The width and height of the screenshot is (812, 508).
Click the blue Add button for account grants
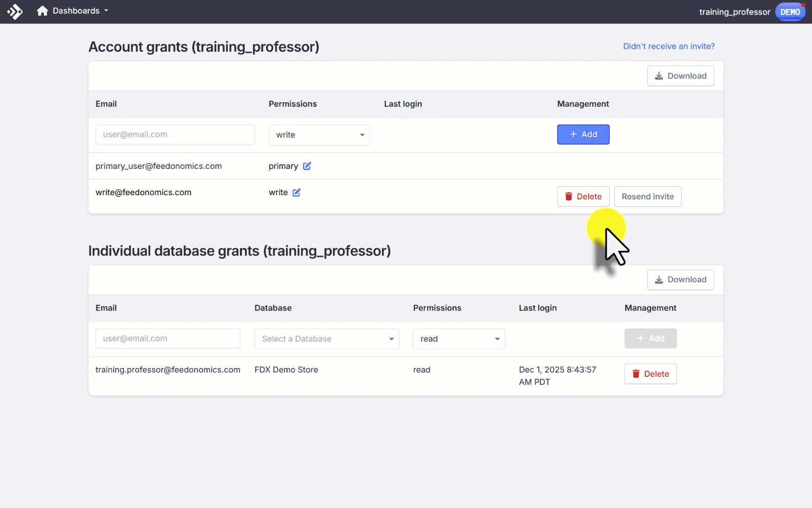point(583,135)
